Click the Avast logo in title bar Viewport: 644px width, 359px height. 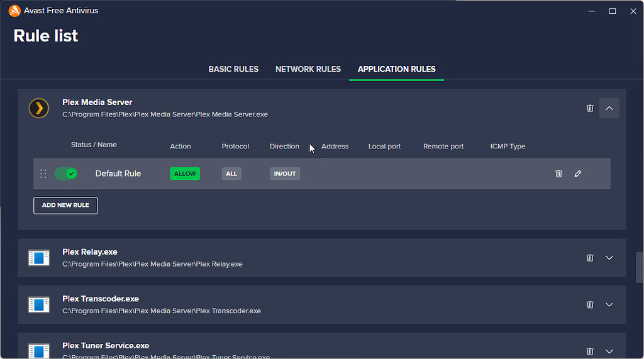14,11
